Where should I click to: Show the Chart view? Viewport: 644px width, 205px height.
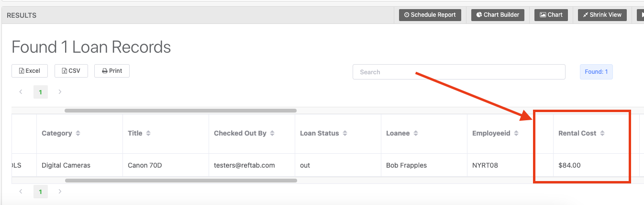click(551, 15)
